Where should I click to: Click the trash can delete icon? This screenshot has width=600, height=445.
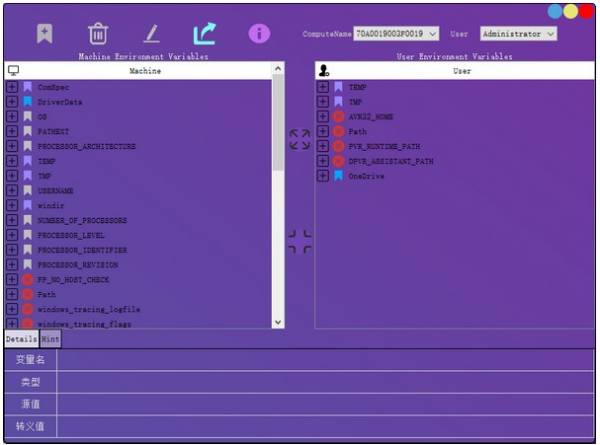click(97, 33)
